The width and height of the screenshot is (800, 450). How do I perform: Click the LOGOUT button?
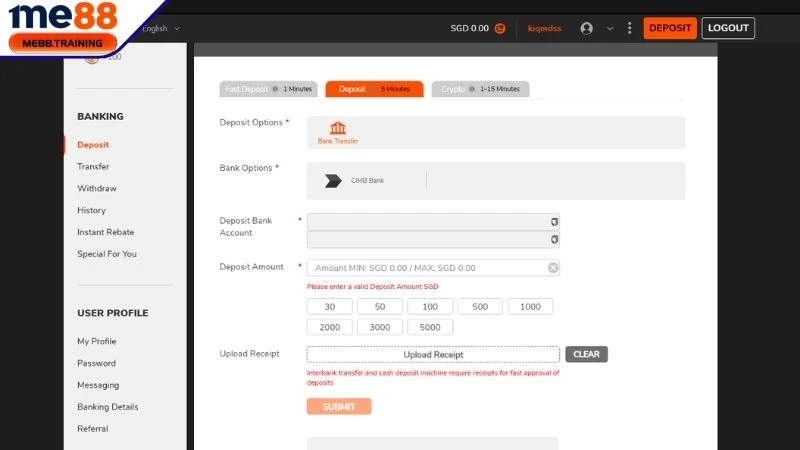pyautogui.click(x=728, y=28)
